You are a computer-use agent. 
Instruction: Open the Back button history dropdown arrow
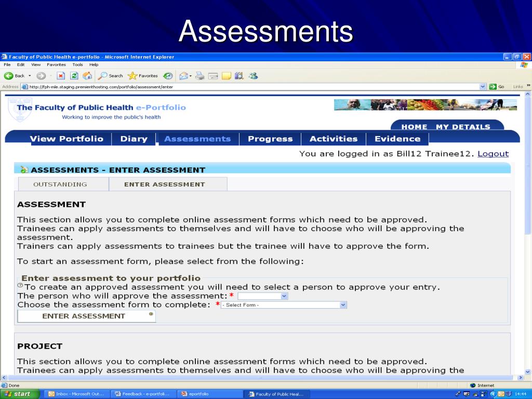(x=30, y=76)
